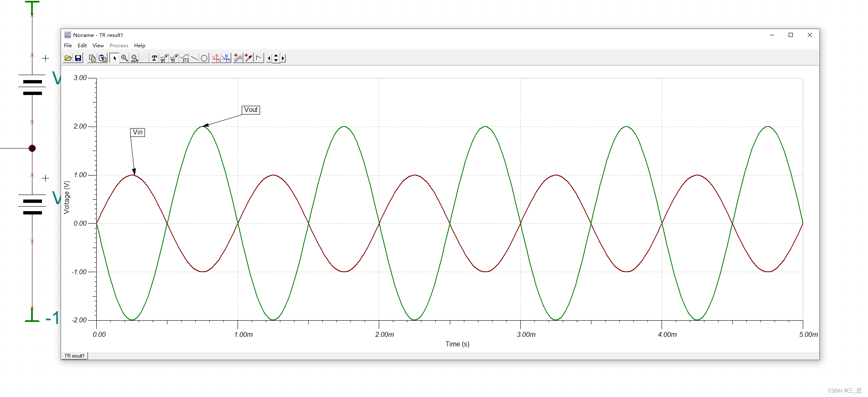Viewport: 868px width, 397px height.
Task: Pick the auto label curve tool
Action: pos(164,58)
